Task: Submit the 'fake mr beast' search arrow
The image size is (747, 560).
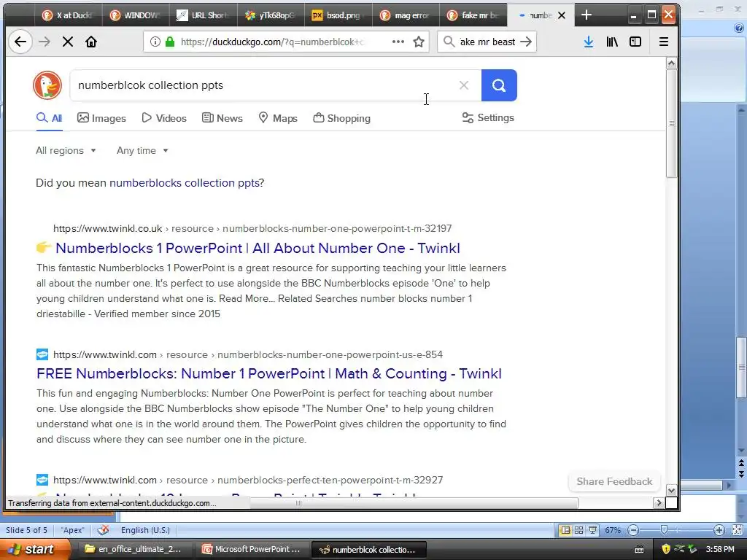Action: tap(526, 42)
